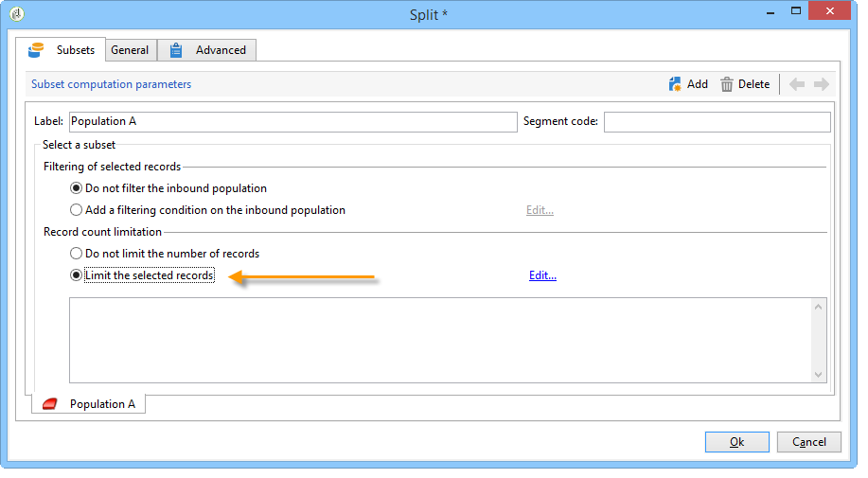Open the Population A bottom tab
The image size is (868, 478).
pyautogui.click(x=89, y=404)
